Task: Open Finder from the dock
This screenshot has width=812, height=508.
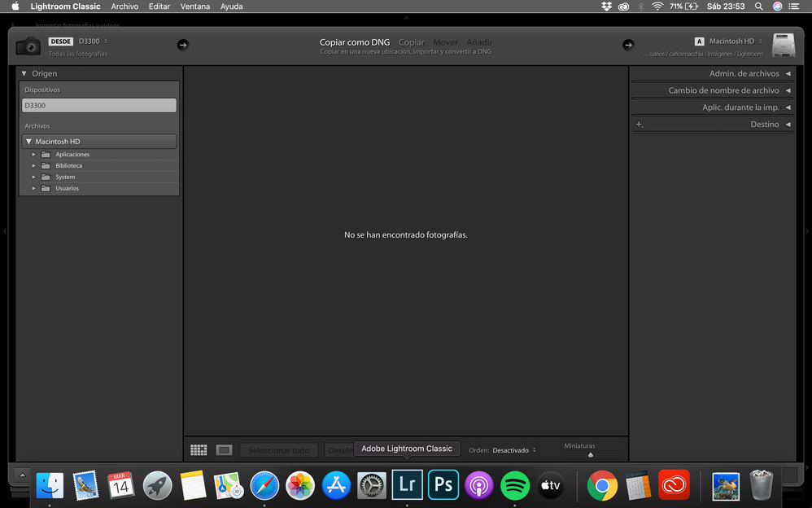Action: 50,486
